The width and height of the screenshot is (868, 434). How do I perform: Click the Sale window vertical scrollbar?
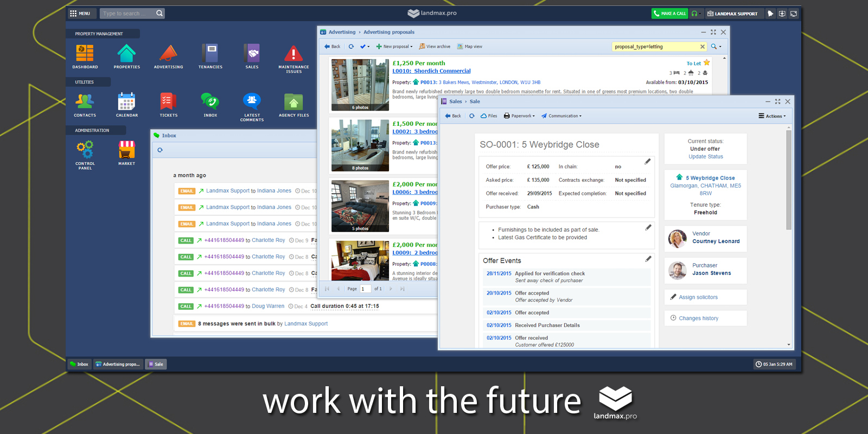coord(789,179)
